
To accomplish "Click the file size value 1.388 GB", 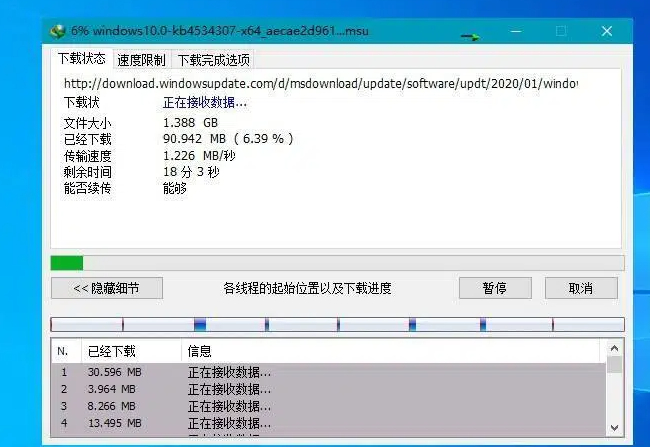I will point(190,122).
